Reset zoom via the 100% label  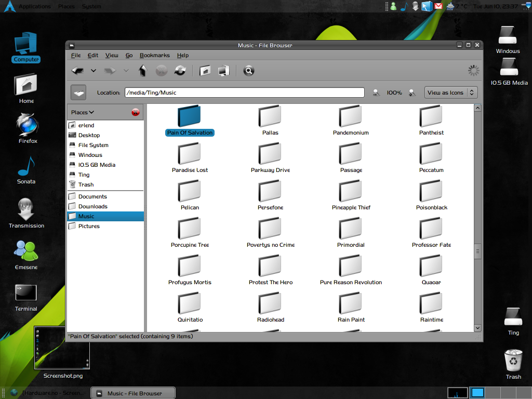point(394,92)
